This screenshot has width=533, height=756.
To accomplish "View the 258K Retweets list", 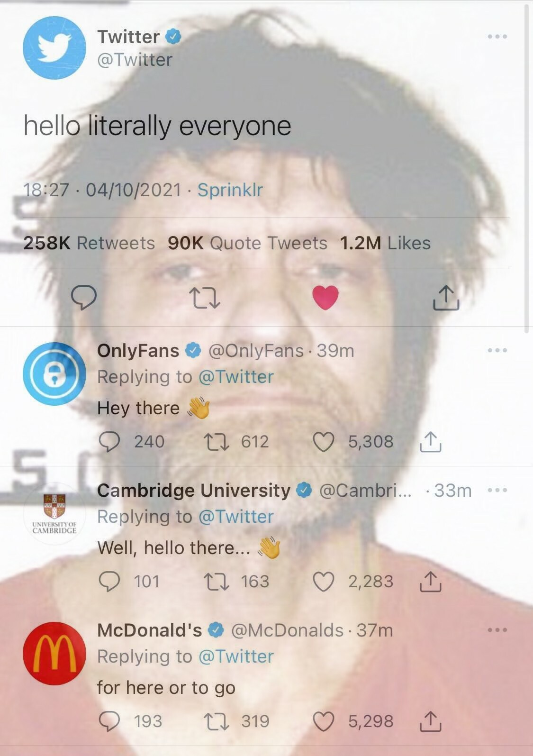I will click(x=89, y=243).
